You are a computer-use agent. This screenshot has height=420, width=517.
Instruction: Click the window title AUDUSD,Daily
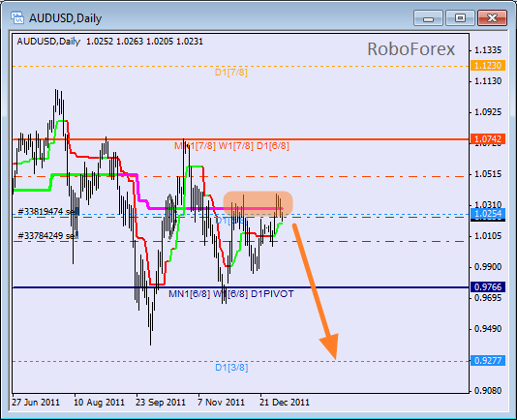(x=65, y=18)
